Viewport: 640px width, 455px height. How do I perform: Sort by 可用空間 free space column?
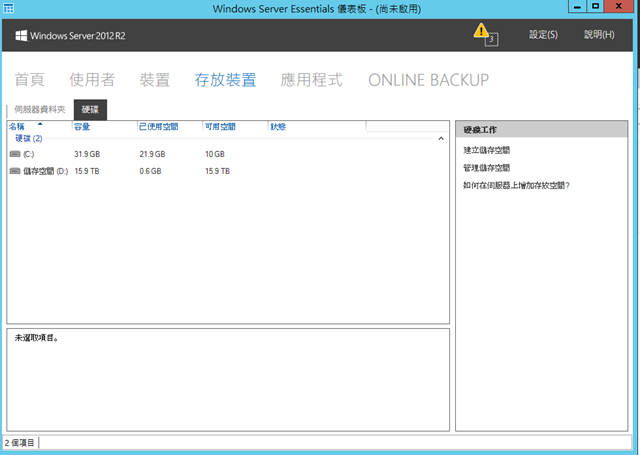click(236, 127)
